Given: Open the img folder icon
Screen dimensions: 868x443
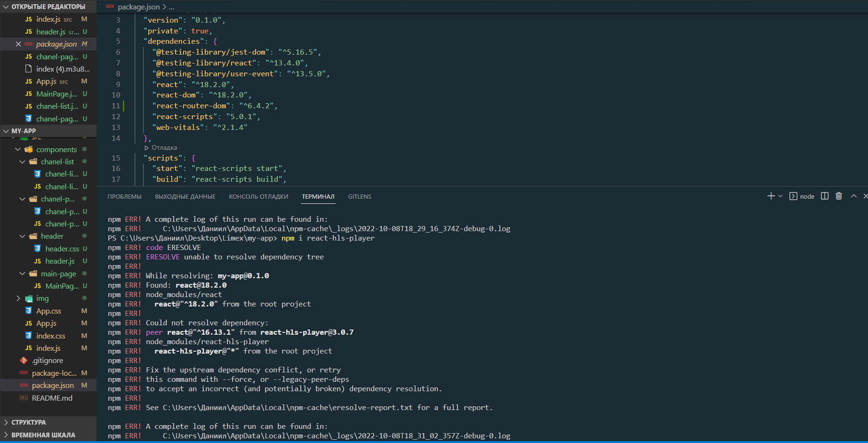Looking at the screenshot, I should [x=29, y=298].
